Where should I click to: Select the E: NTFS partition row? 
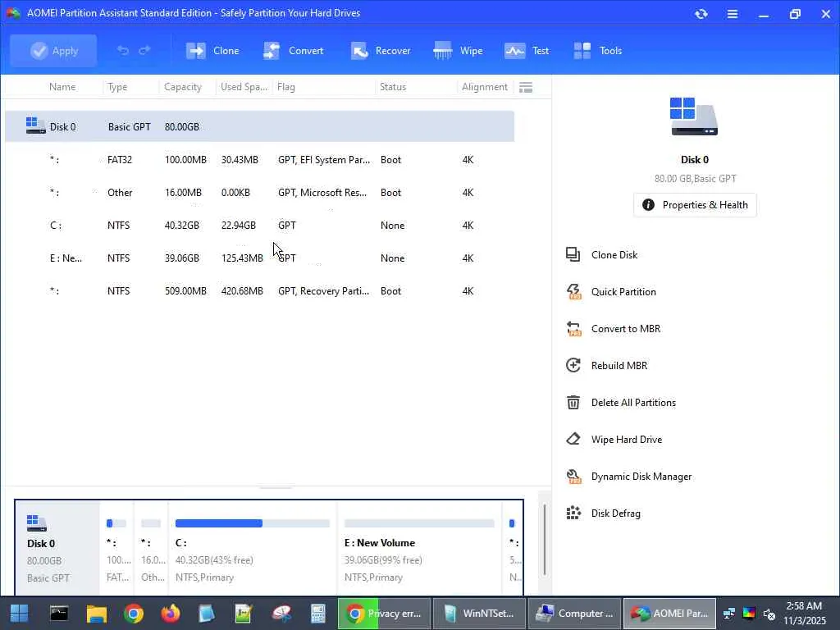tap(260, 258)
